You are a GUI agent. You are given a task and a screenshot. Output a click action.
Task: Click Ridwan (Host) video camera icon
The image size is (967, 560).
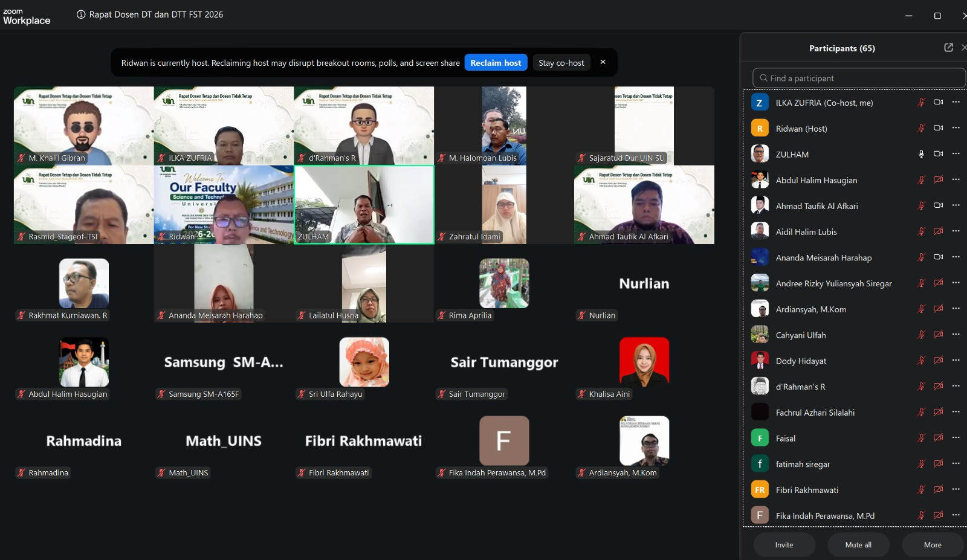tap(938, 128)
